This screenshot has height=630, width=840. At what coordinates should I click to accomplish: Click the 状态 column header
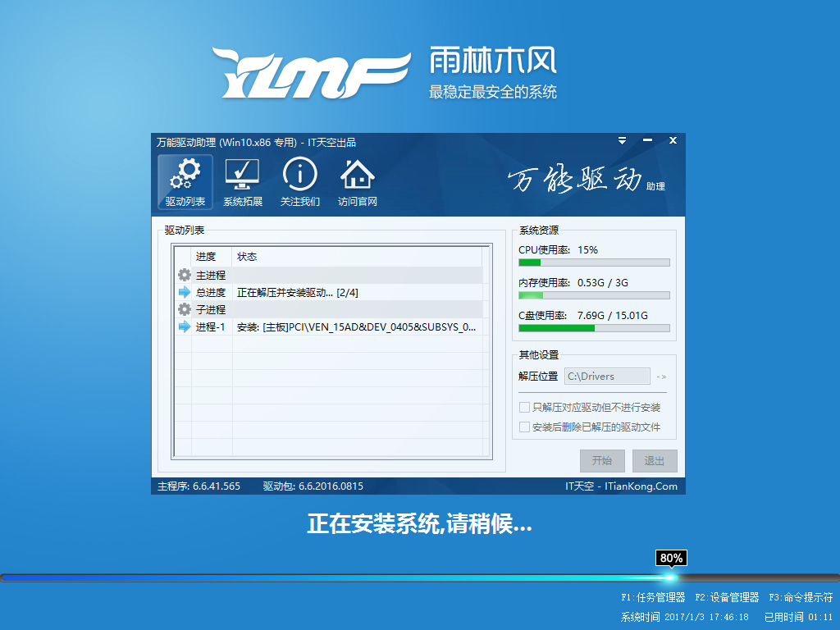point(247,257)
